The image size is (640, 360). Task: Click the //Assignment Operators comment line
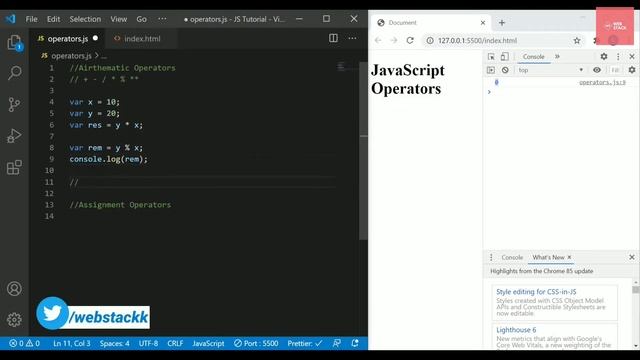pyautogui.click(x=120, y=205)
